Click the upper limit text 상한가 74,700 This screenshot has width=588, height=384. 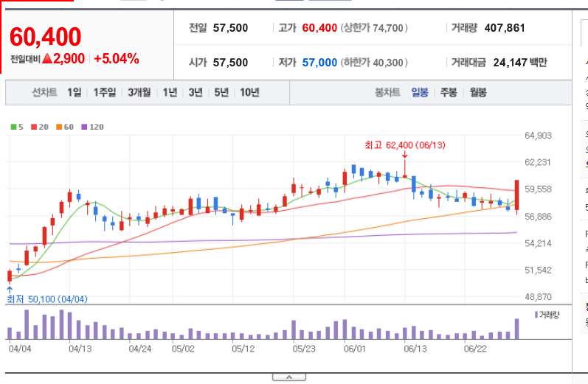374,28
